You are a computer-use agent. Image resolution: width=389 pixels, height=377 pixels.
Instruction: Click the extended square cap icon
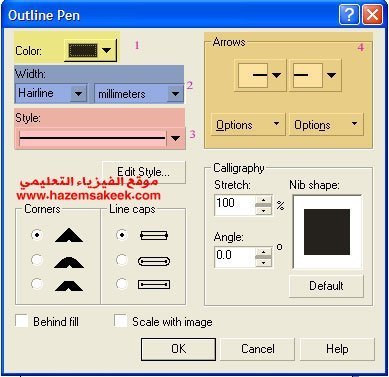click(154, 285)
